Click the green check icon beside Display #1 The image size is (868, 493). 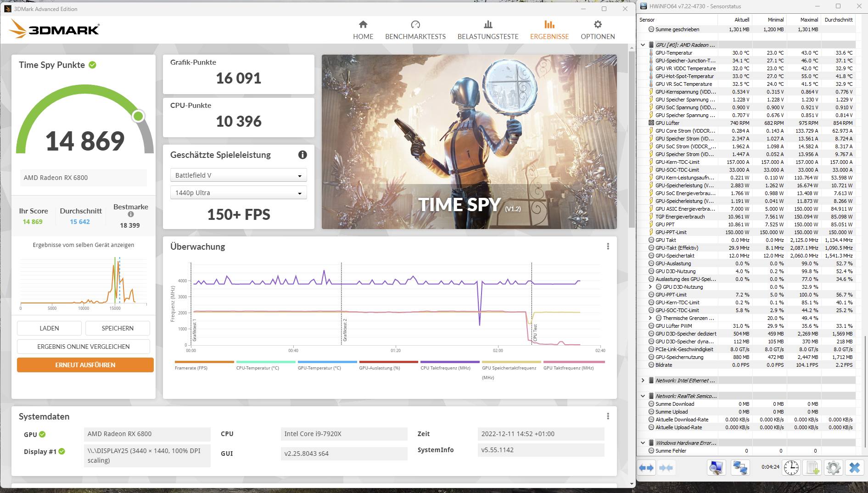[x=62, y=451]
